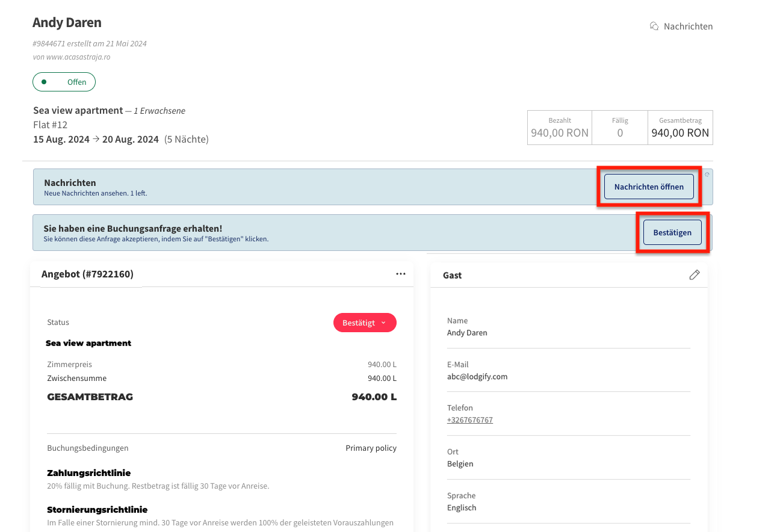Image resolution: width=783 pixels, height=532 pixels.
Task: Click the Englisch language value
Action: pyautogui.click(x=462, y=508)
